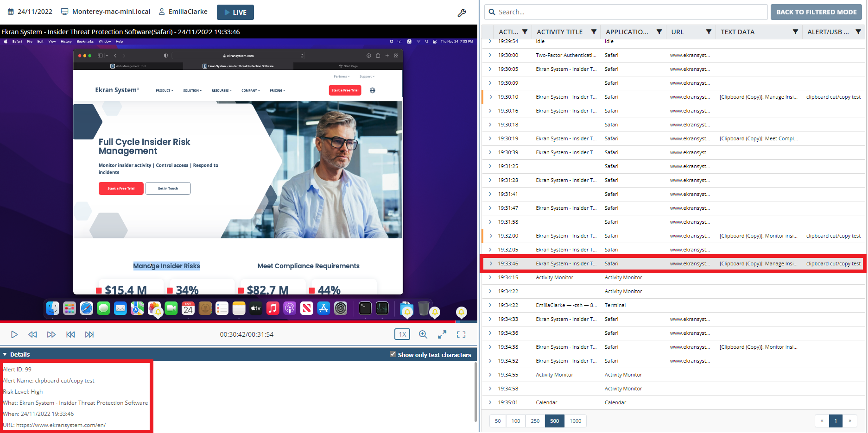This screenshot has width=868, height=433.
Task: Expand the 19:34:15 Activity Monitor row
Action: pyautogui.click(x=490, y=277)
